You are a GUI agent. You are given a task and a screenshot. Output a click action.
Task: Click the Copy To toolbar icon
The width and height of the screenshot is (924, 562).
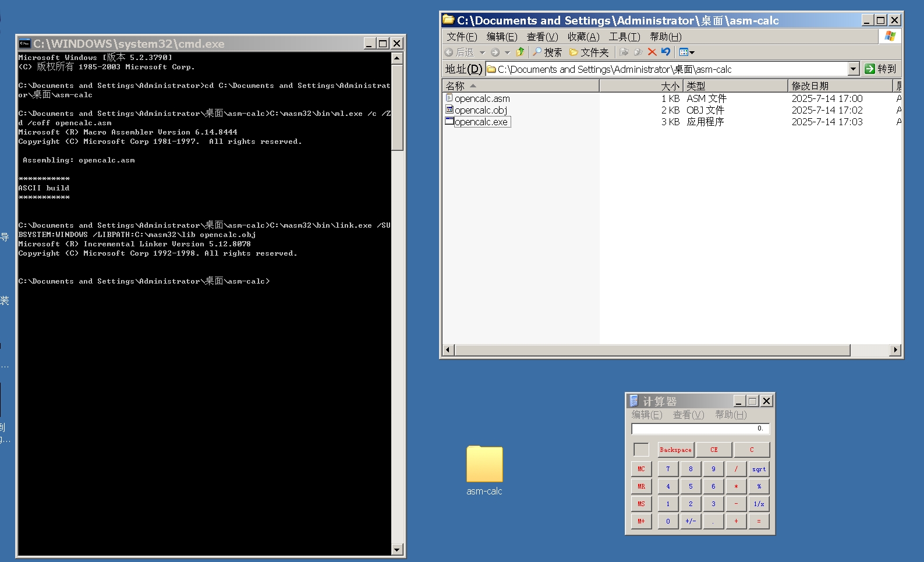[638, 52]
